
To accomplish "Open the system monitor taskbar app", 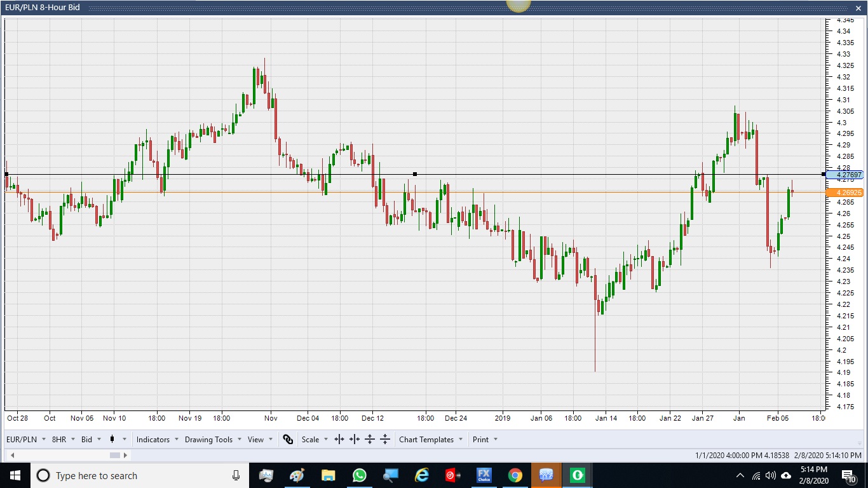I will [266, 475].
